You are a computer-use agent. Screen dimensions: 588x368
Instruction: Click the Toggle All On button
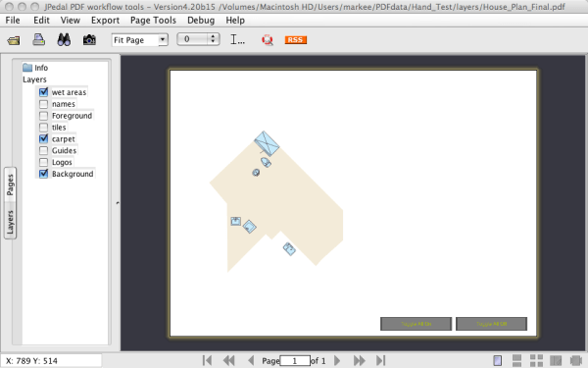[416, 324]
